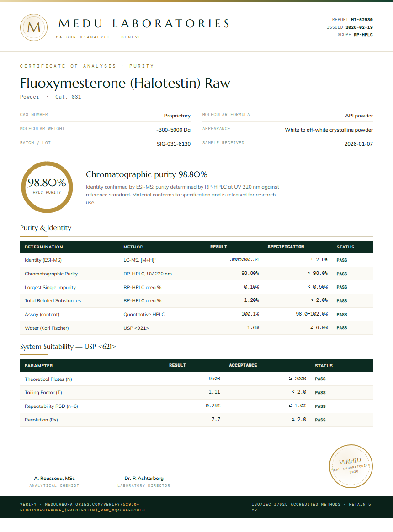Select water result 1.6%
The width and height of the screenshot is (393, 532).
[253, 328]
